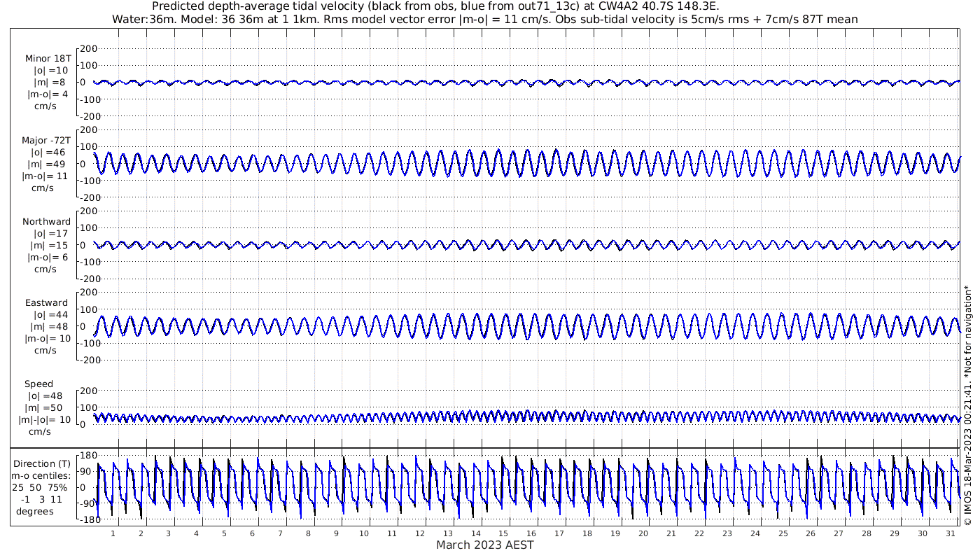
Task: Click the 'Major -72T' panel label
Action: pos(45,140)
